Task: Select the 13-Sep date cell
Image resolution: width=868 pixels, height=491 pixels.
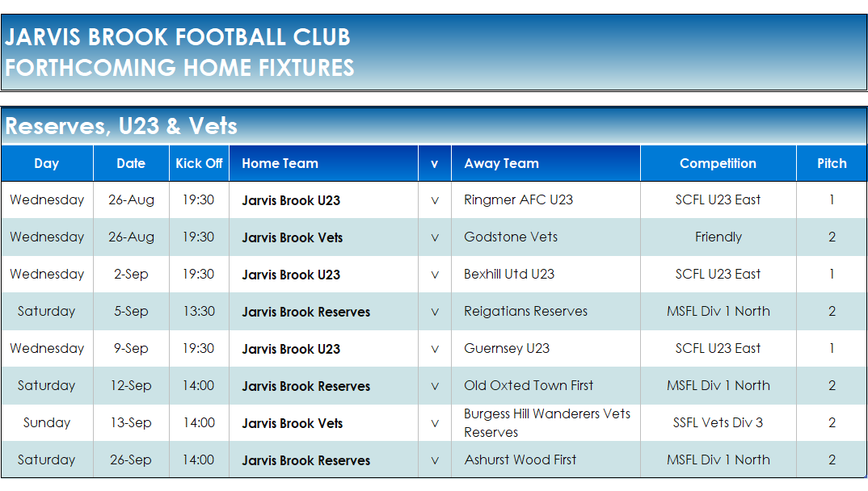Action: 131,422
